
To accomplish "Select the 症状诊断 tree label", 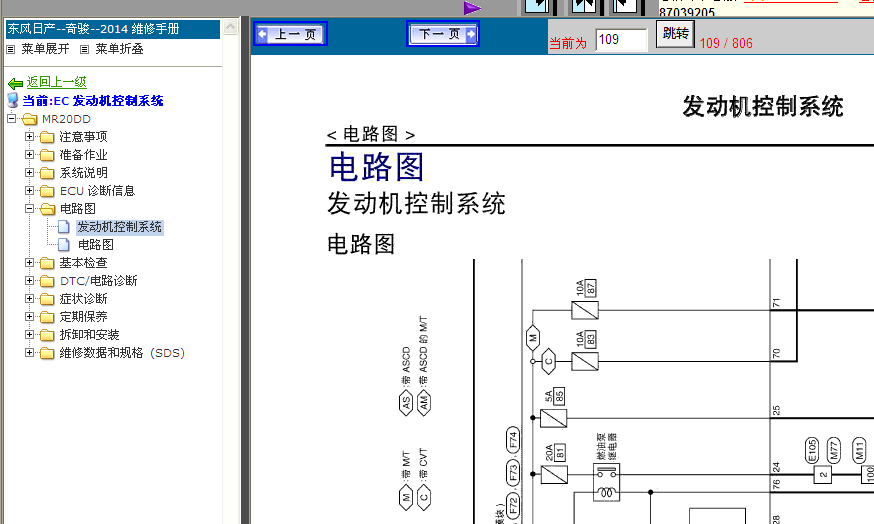I will (x=84, y=299).
